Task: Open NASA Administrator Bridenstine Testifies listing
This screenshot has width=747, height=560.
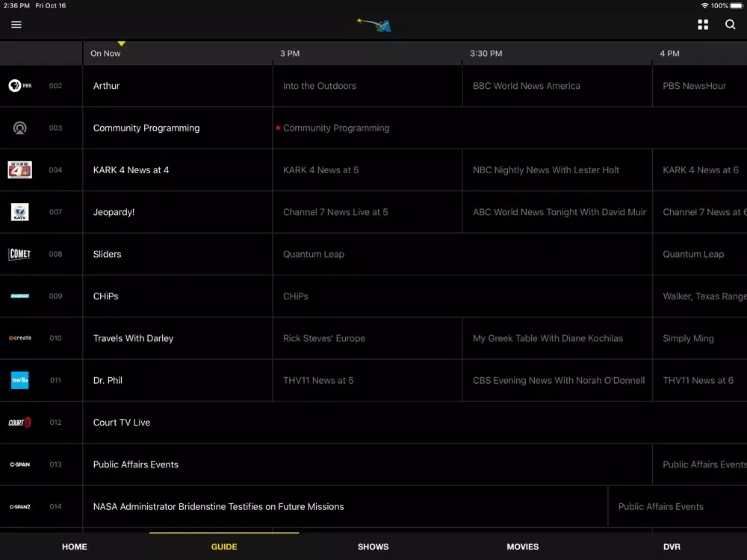Action: (x=345, y=507)
